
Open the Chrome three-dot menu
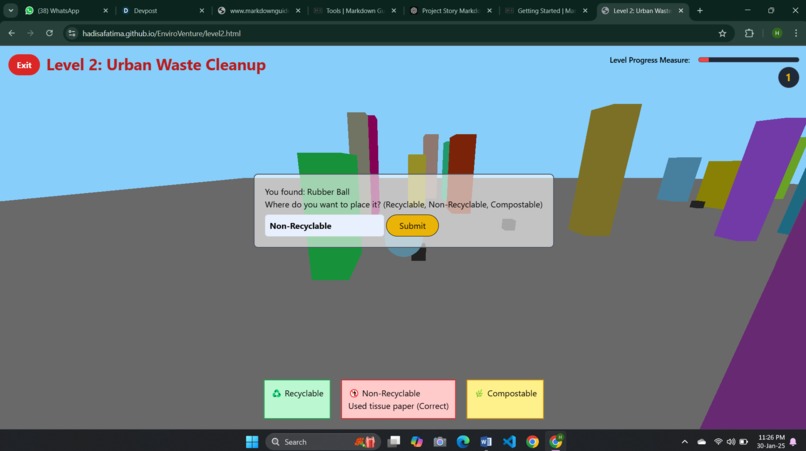pyautogui.click(x=796, y=33)
